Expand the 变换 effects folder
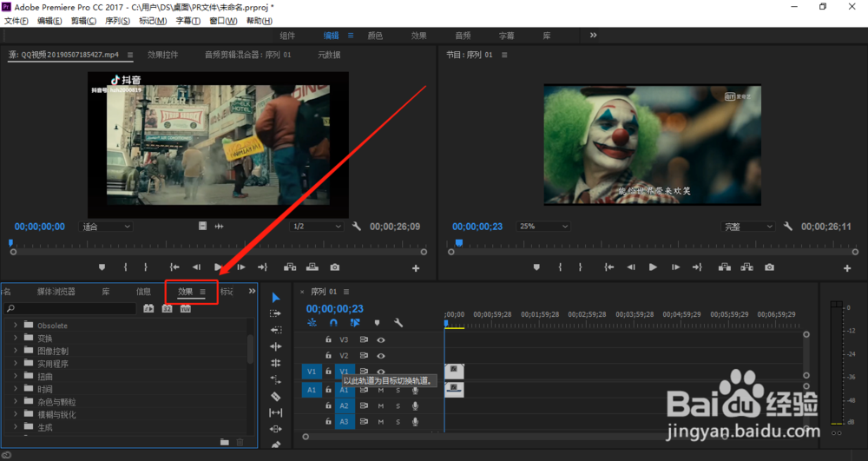The height and width of the screenshot is (461, 868). [x=16, y=338]
